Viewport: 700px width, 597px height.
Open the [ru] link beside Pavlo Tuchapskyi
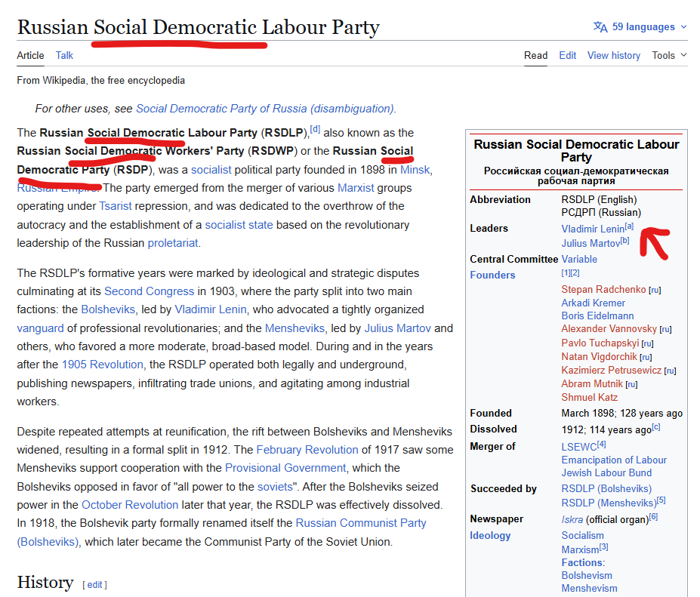click(x=647, y=343)
